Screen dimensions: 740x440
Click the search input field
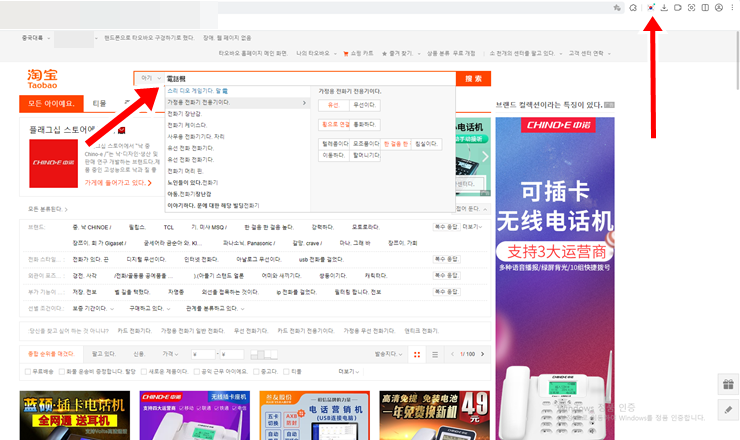click(310, 78)
